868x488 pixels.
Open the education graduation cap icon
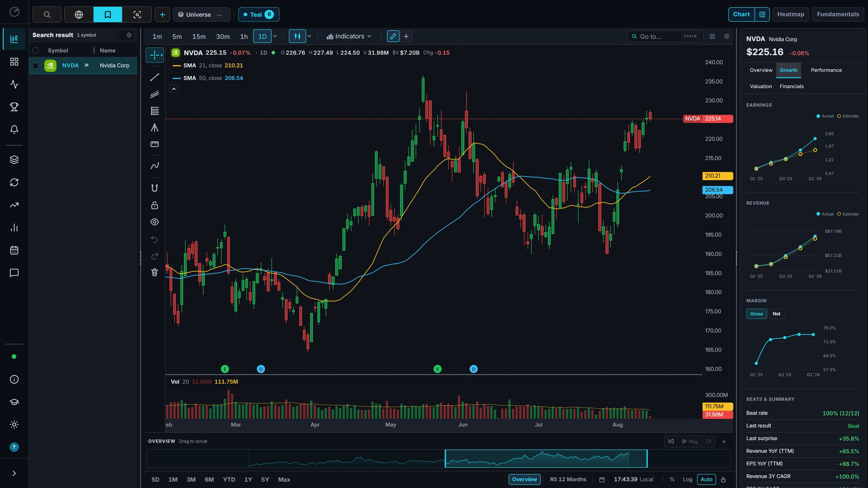click(x=14, y=402)
